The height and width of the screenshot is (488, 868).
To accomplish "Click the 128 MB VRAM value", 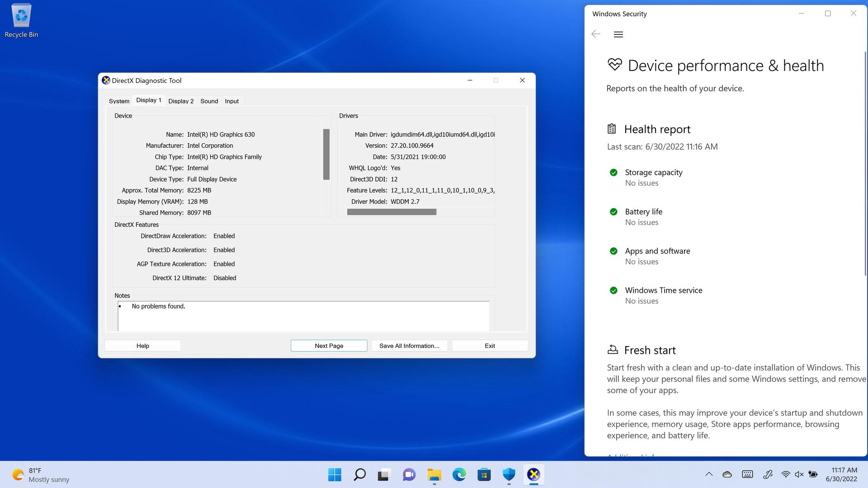I will coord(198,202).
